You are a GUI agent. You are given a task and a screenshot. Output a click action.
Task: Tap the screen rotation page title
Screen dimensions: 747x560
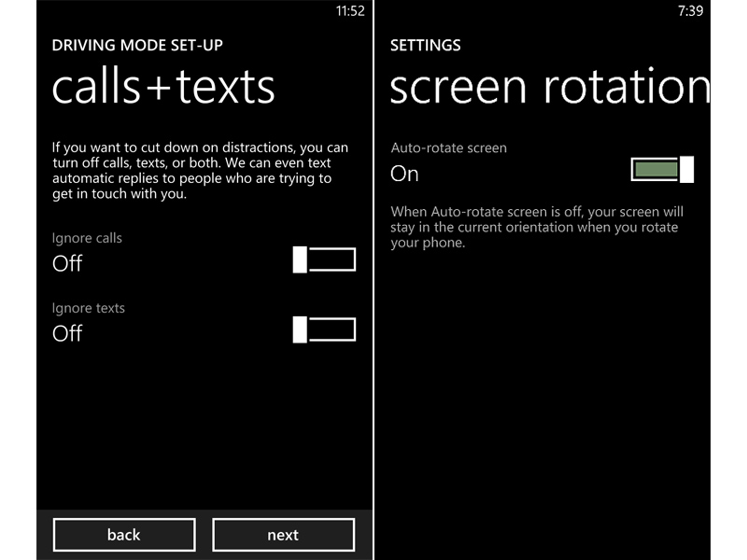[549, 87]
